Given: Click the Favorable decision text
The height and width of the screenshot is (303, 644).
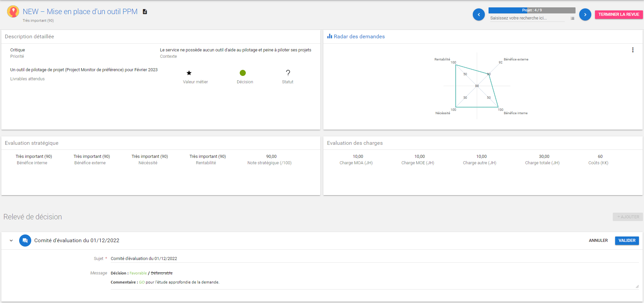Looking at the screenshot, I should pos(138,273).
